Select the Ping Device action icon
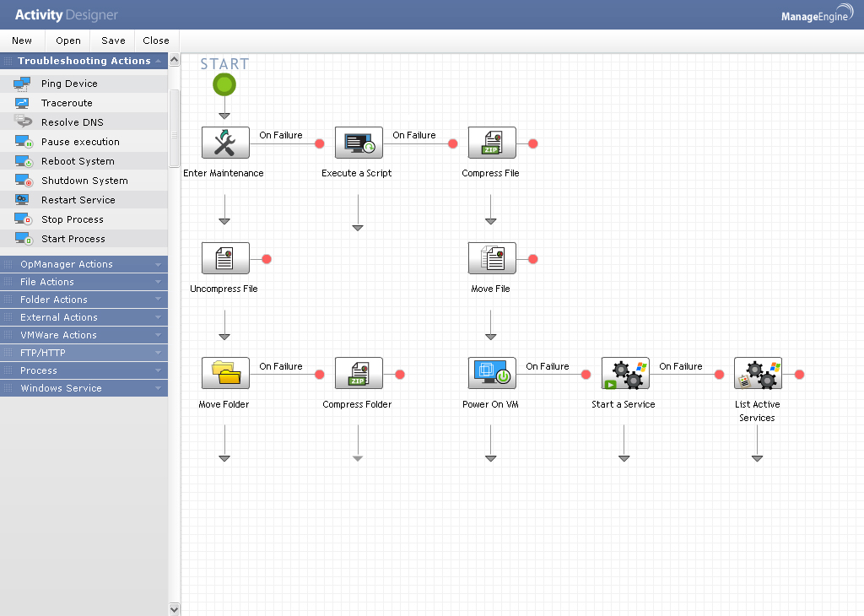Image resolution: width=864 pixels, height=616 pixels. (22, 84)
